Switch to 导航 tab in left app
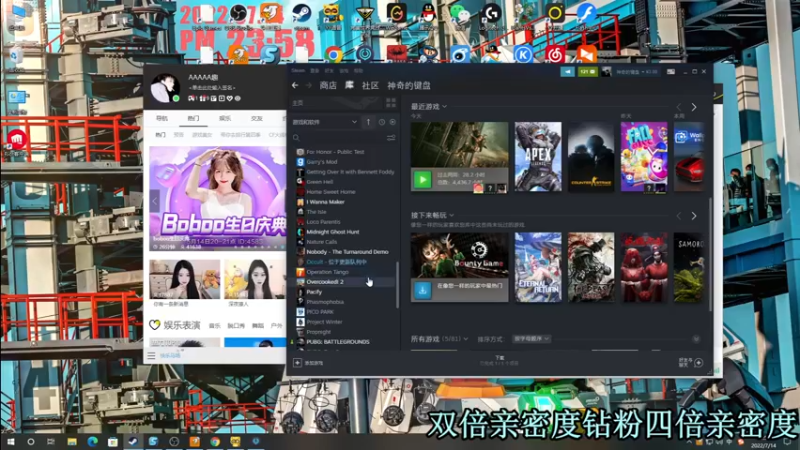 point(162,118)
